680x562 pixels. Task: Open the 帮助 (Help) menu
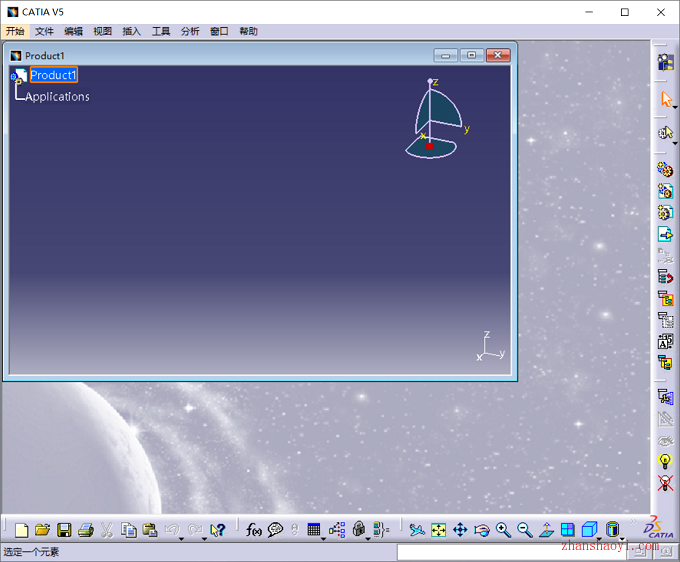(248, 31)
